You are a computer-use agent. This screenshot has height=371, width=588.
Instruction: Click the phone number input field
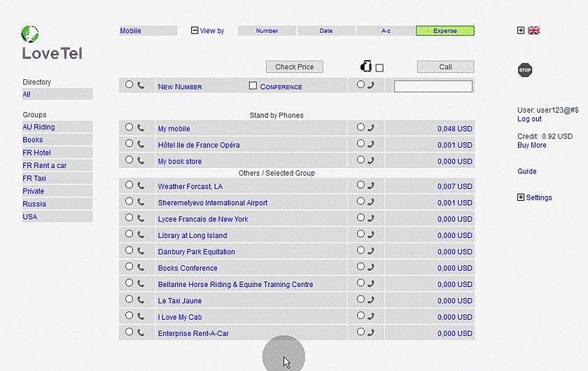[x=433, y=87]
